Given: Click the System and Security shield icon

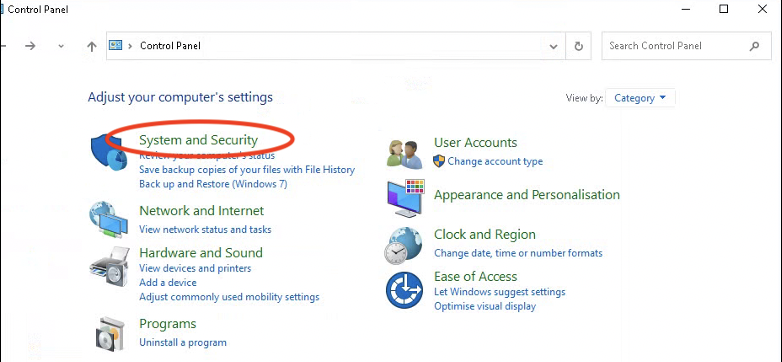Looking at the screenshot, I should point(109,153).
